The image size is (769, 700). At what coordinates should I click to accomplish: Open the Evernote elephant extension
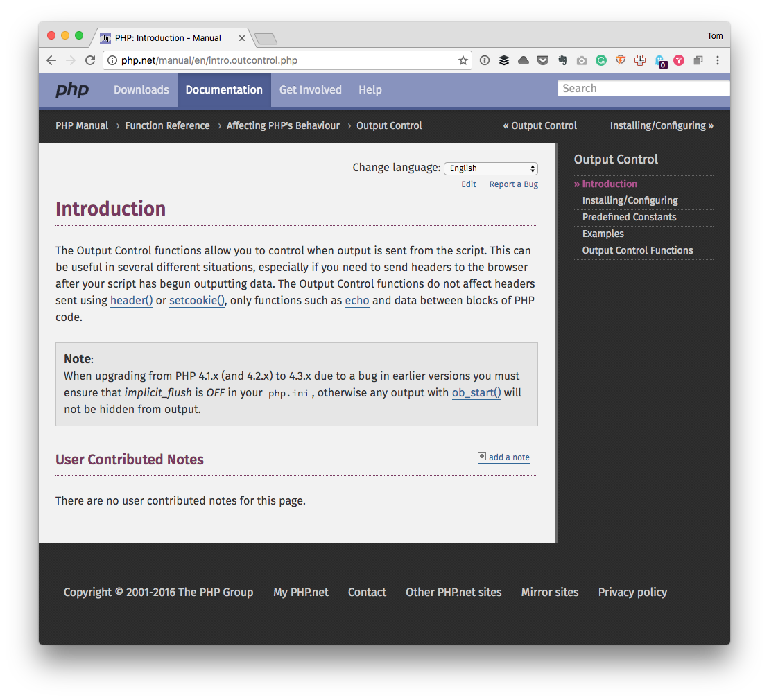562,60
